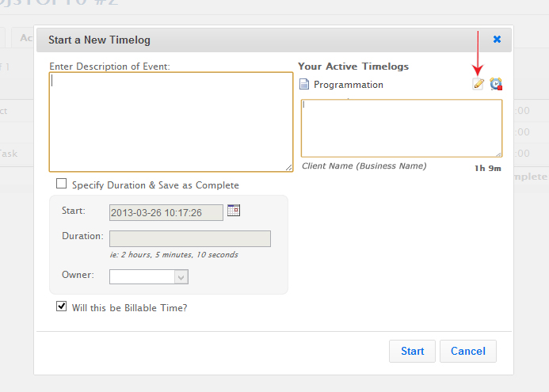This screenshot has width=549, height=392.
Task: Close the Start a New Timelog dialog
Action: (497, 39)
